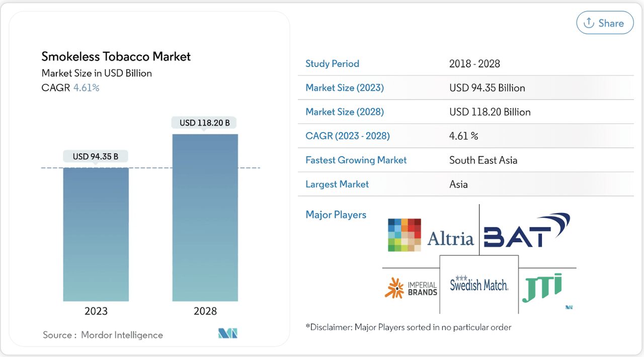Click the Smokeless Tobacco Market title
644x357 pixels.
116,56
